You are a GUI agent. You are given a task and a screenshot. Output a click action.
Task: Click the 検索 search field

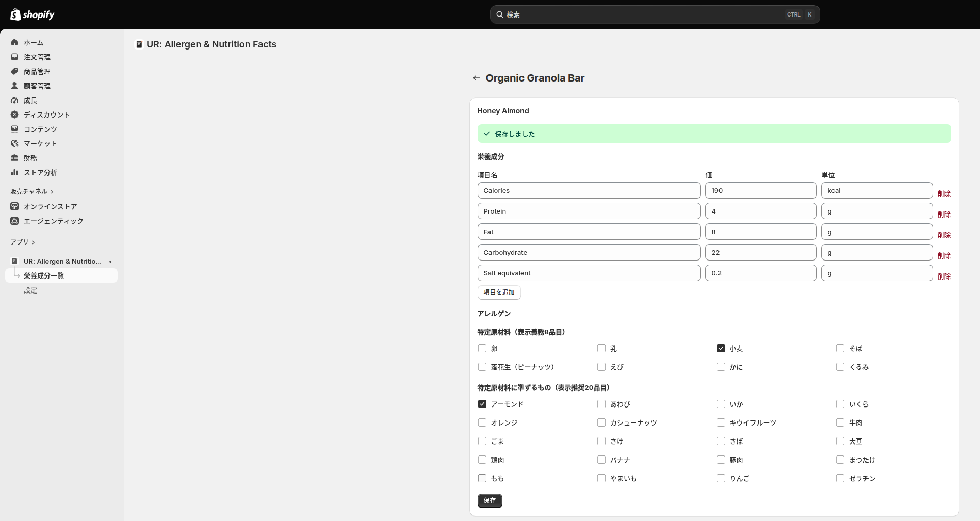655,14
